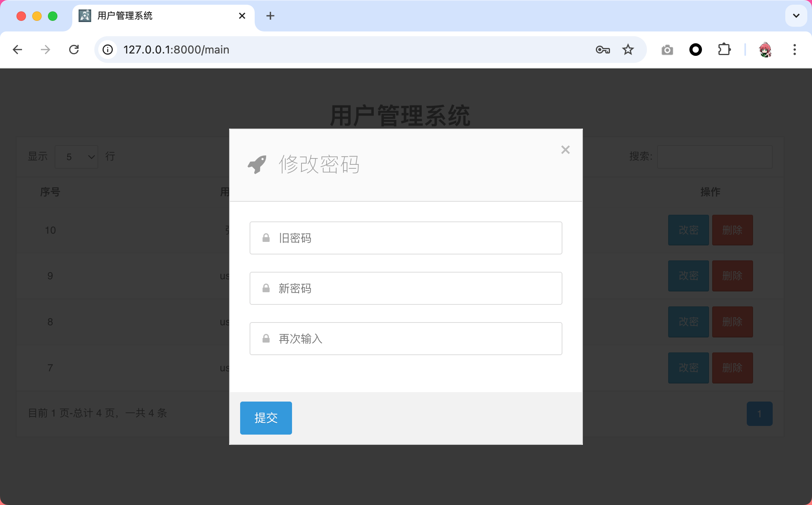The width and height of the screenshot is (812, 505).
Task: Open a new browser tab
Action: 270,16
